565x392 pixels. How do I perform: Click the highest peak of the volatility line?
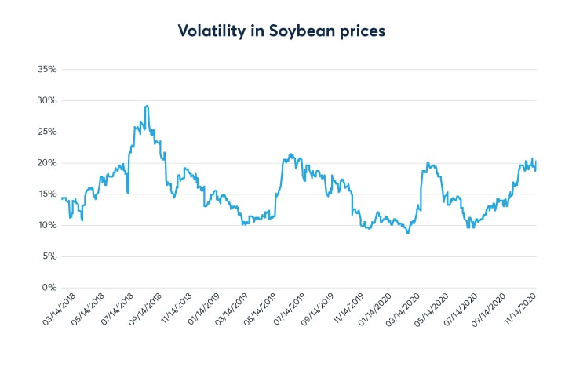point(147,106)
